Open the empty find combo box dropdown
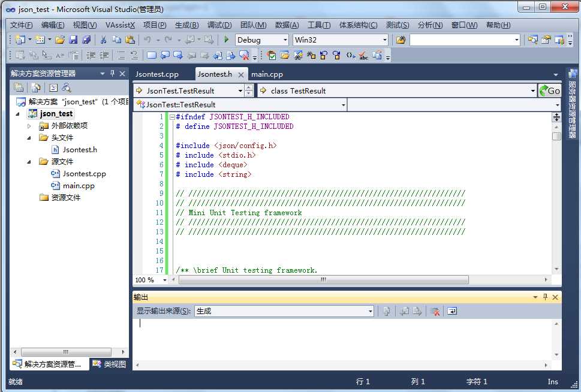Image resolution: width=581 pixels, height=392 pixels. coord(516,40)
